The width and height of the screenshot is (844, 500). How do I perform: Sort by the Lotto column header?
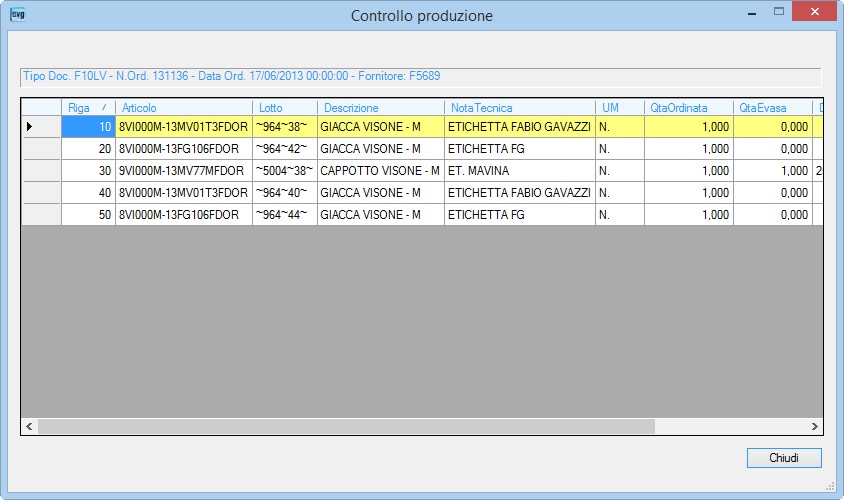(285, 108)
